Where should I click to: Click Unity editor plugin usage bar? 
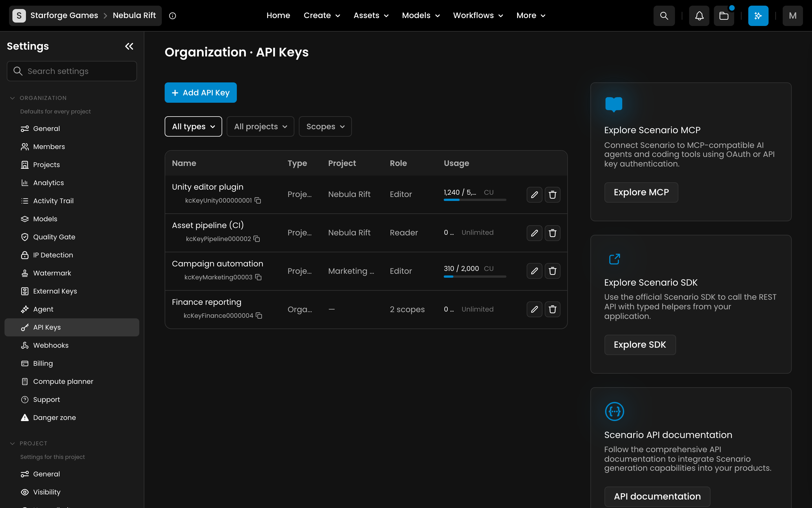(475, 200)
